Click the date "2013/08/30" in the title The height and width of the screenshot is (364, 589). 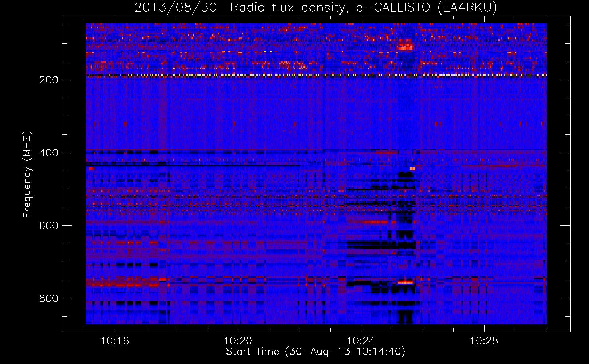[175, 7]
